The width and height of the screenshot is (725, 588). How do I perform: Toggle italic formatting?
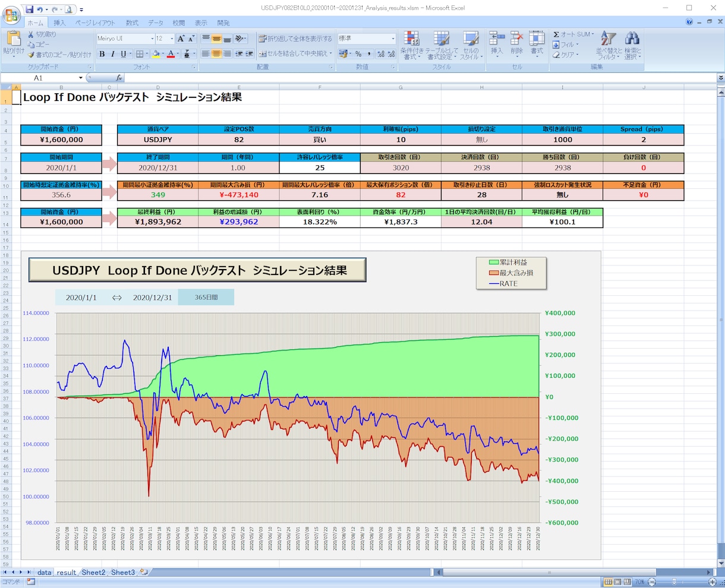[x=112, y=54]
